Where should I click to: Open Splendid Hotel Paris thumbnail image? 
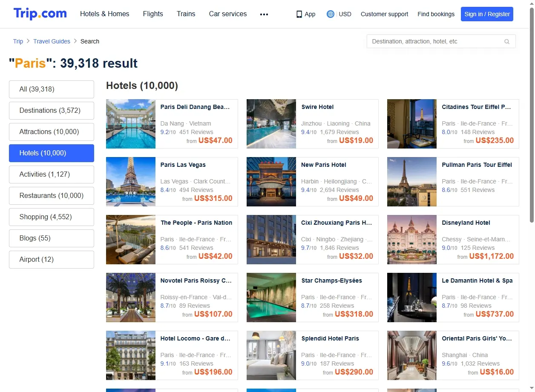pyautogui.click(x=271, y=355)
